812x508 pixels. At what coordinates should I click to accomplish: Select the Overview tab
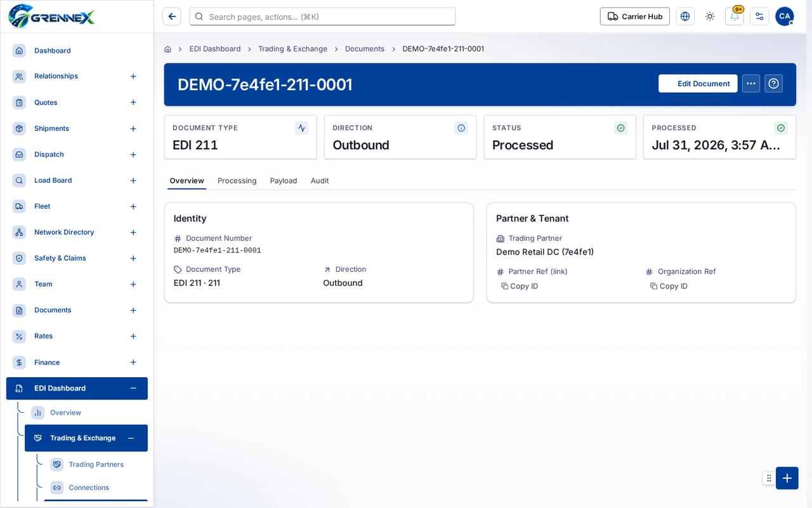tap(187, 181)
